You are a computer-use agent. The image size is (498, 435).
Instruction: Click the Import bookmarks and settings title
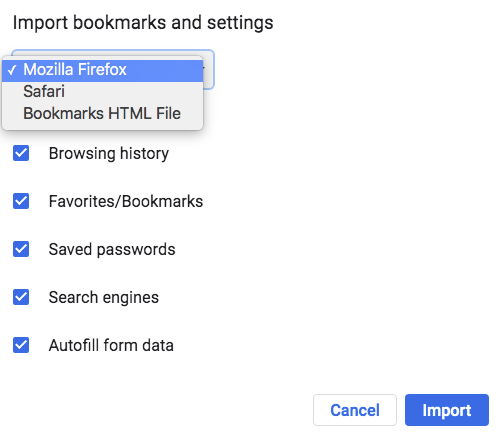pyautogui.click(x=143, y=23)
